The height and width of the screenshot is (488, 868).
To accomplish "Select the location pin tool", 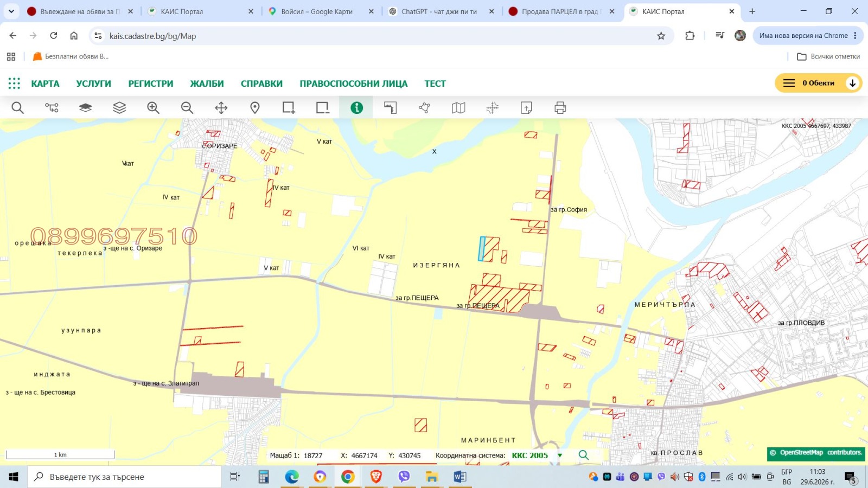I will pyautogui.click(x=255, y=108).
